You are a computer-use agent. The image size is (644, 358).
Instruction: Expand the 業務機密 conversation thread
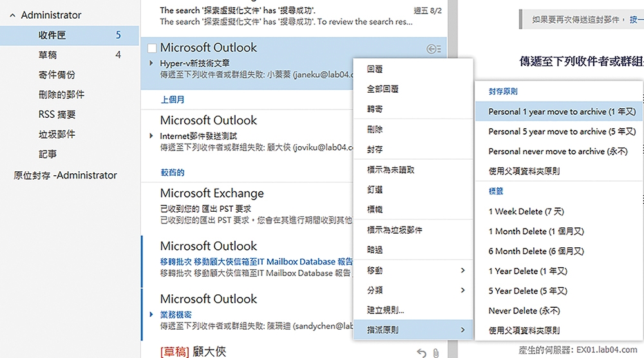(151, 314)
